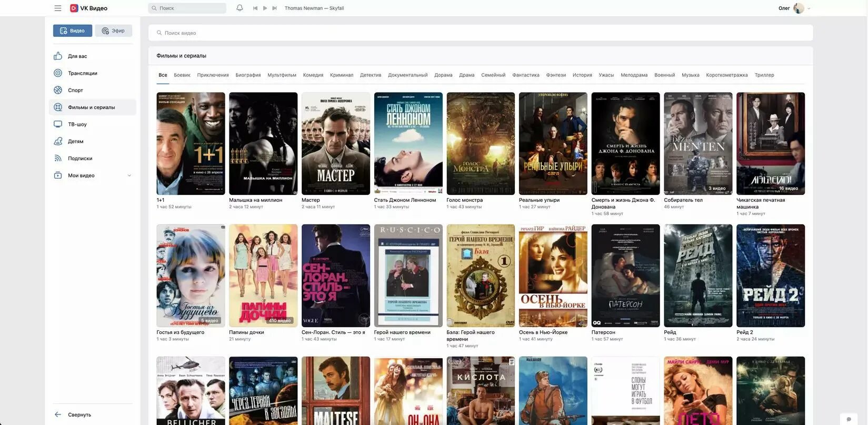Select the Военный genre tab
This screenshot has width=868, height=425.
tap(665, 75)
